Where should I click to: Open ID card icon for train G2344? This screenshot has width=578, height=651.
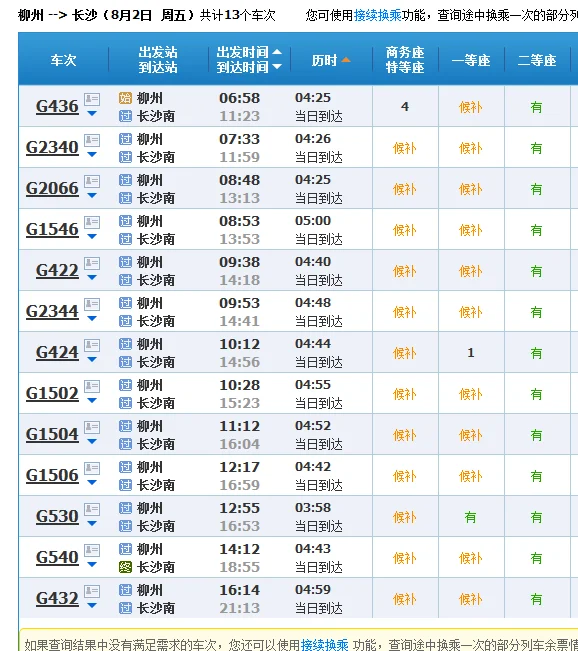tap(92, 304)
